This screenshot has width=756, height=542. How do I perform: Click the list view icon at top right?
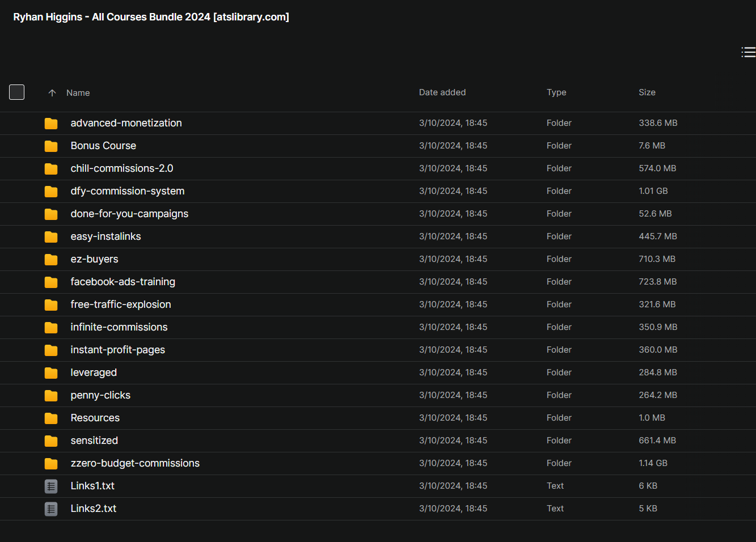tap(748, 52)
